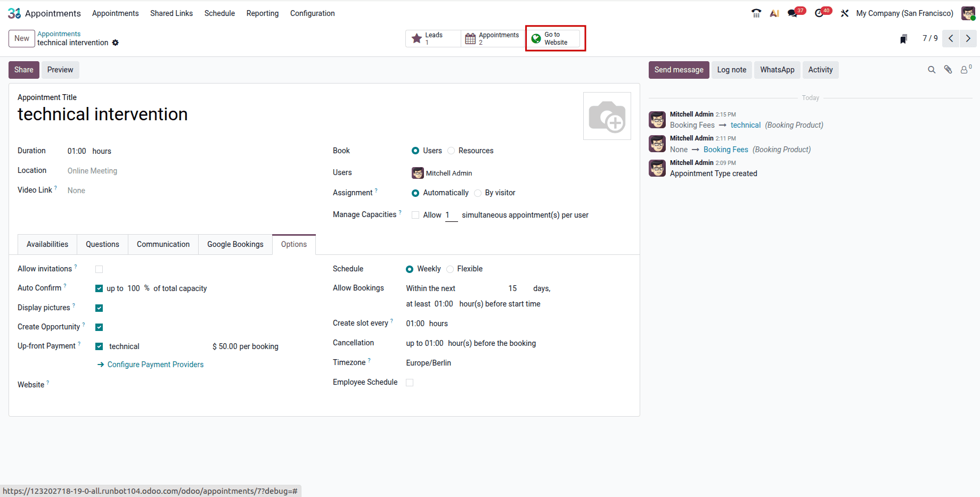Click the New button
Image resolution: width=980 pixels, height=497 pixels.
[22, 38]
